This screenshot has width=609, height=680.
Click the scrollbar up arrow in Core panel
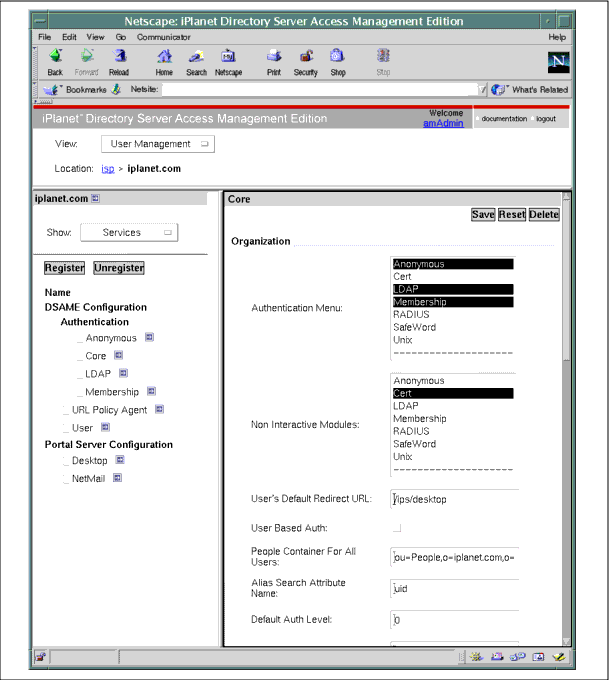click(566, 196)
